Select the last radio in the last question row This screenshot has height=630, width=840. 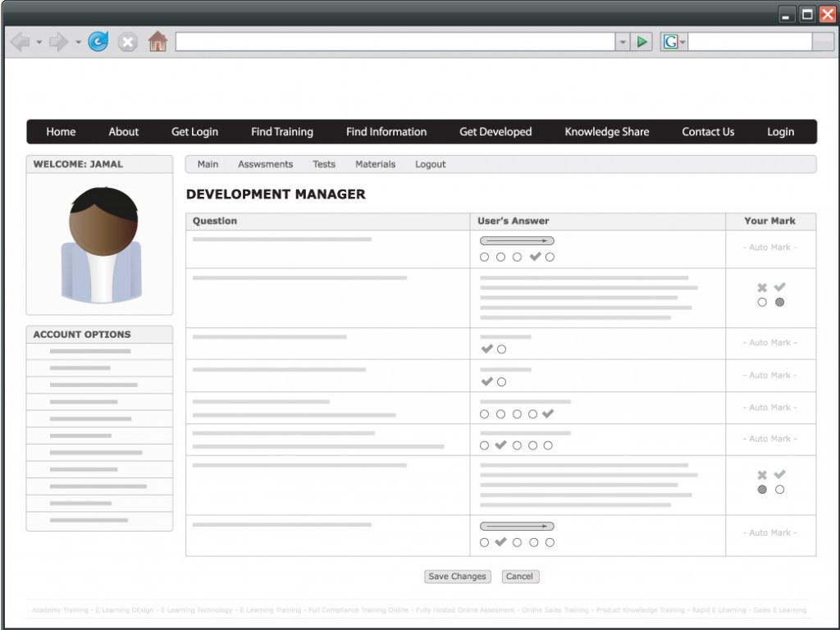pos(550,543)
